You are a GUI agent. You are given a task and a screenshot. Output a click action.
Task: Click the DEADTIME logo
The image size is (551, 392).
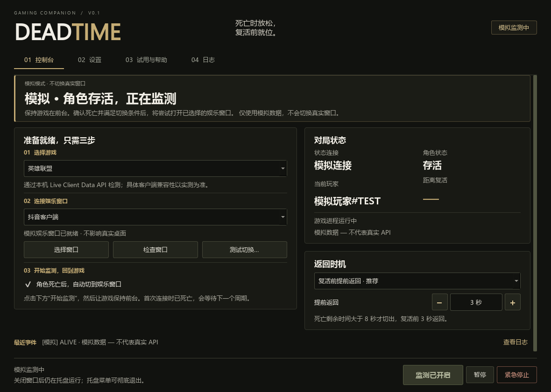tap(68, 32)
